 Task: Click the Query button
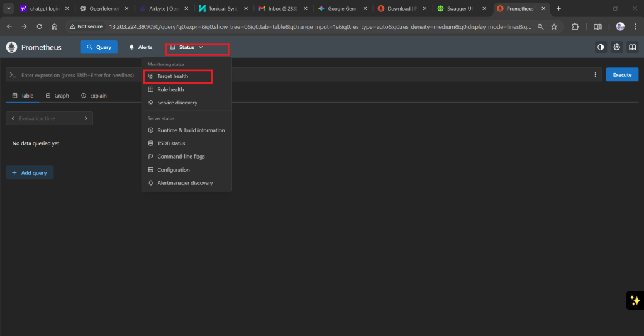pos(99,47)
